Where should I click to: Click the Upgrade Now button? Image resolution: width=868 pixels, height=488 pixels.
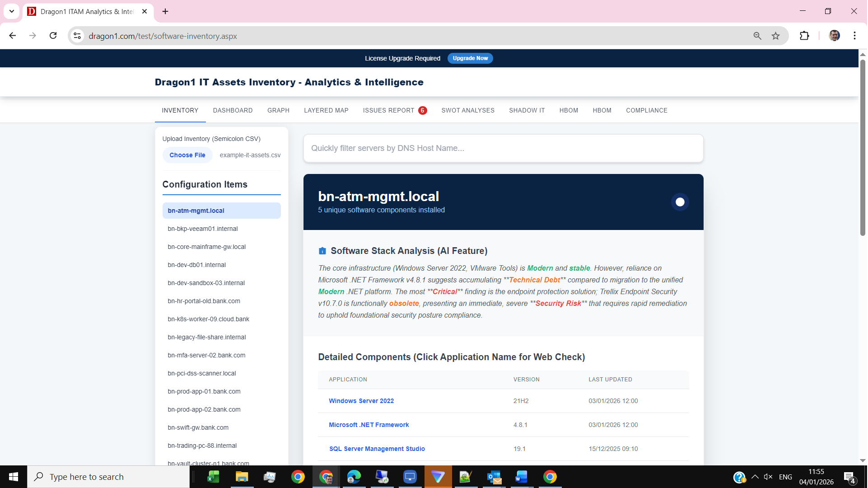click(470, 58)
